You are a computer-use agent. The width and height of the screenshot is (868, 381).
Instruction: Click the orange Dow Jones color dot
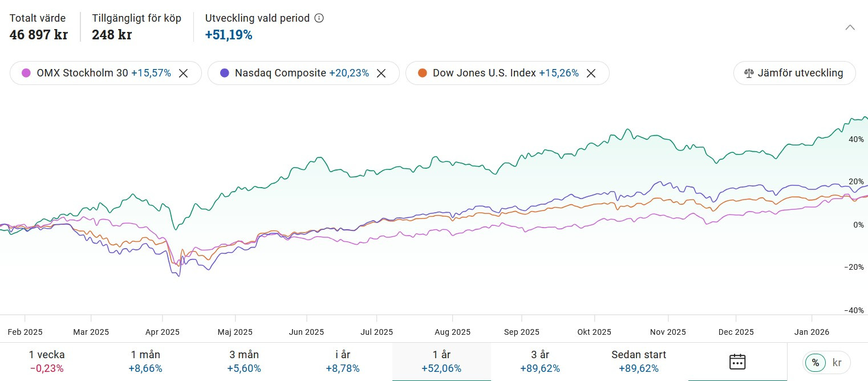coord(422,73)
